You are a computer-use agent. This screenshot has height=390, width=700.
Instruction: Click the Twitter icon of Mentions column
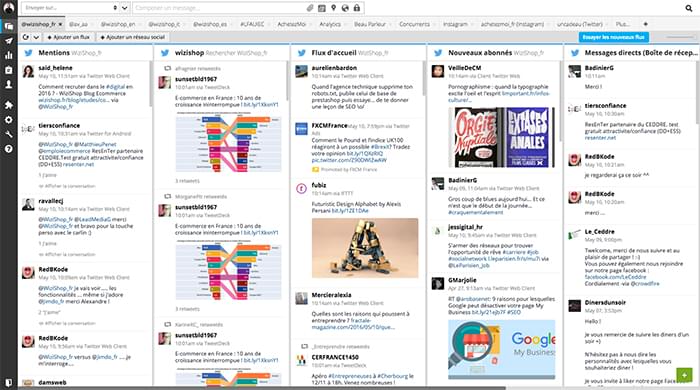click(29, 53)
